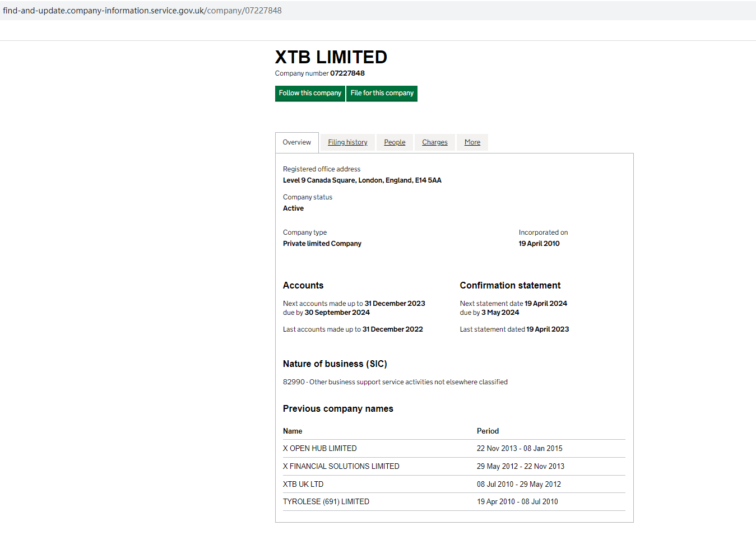
Task: Click the Active company status value
Action: 293,208
